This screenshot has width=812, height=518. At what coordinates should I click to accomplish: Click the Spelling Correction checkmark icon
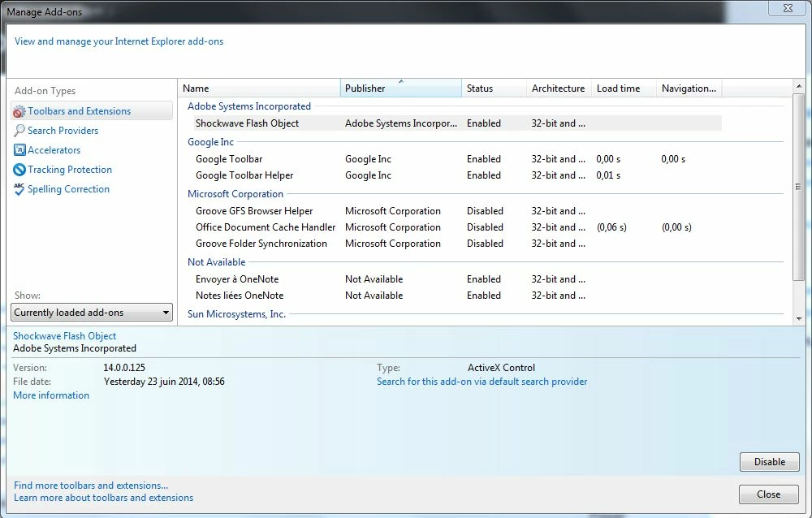19,189
